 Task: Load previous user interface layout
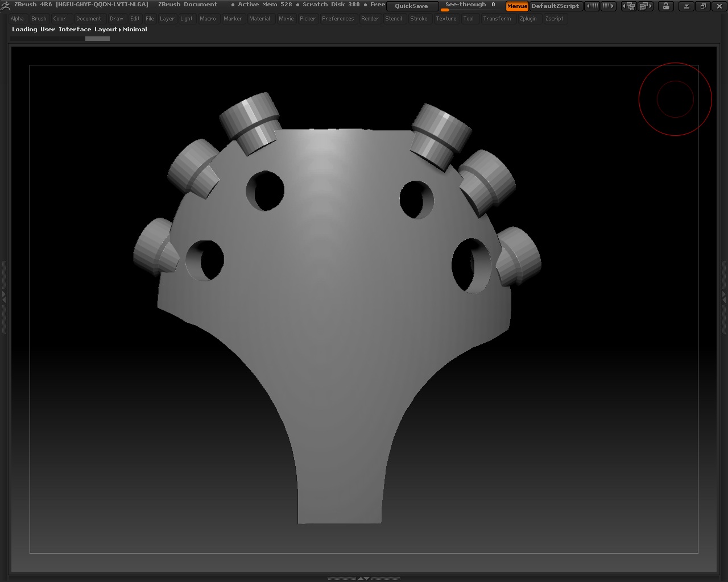coord(629,6)
